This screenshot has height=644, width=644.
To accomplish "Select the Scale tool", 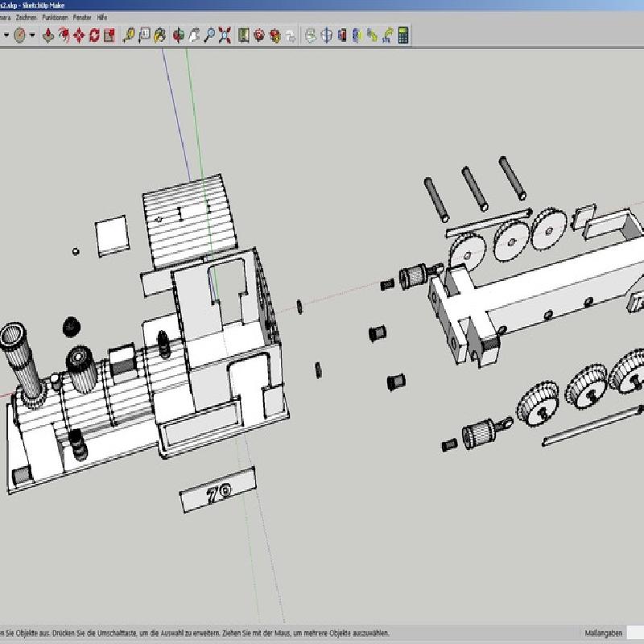I will pos(109,35).
